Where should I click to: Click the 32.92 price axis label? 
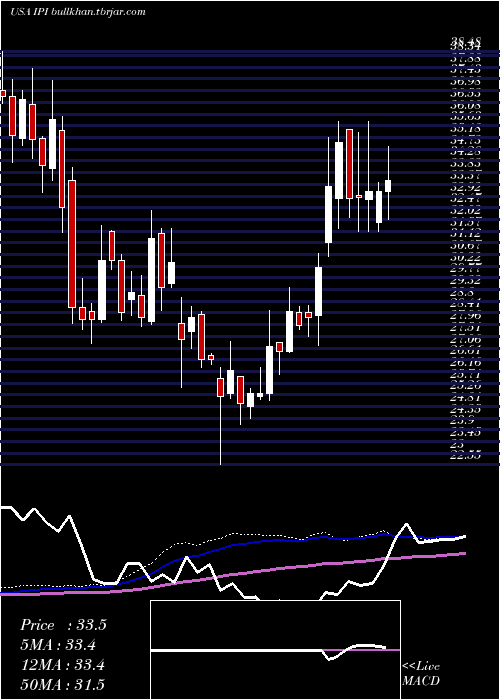click(x=466, y=188)
